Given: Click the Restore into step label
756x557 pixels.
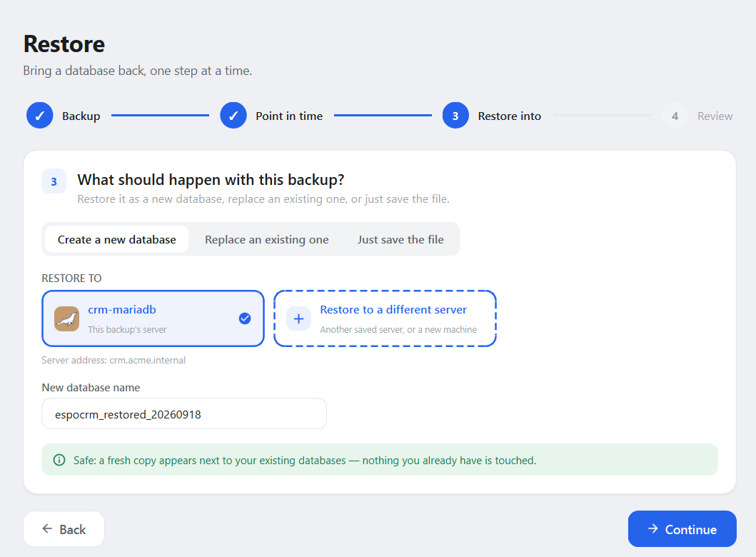Looking at the screenshot, I should tap(510, 116).
